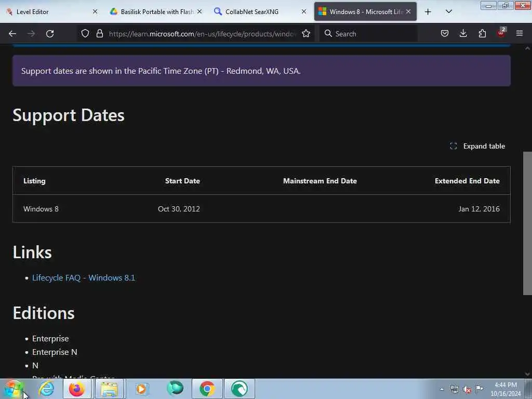
Task: Select the Oct 30, 2012 date cell
Action: 179,209
